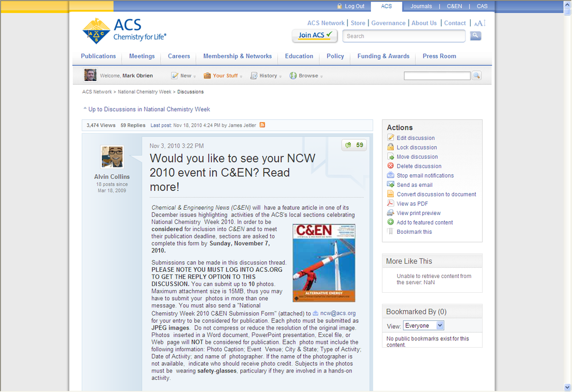Open the Bookmarked By View dropdown
Screen dimensions: 572x392
coord(424,326)
